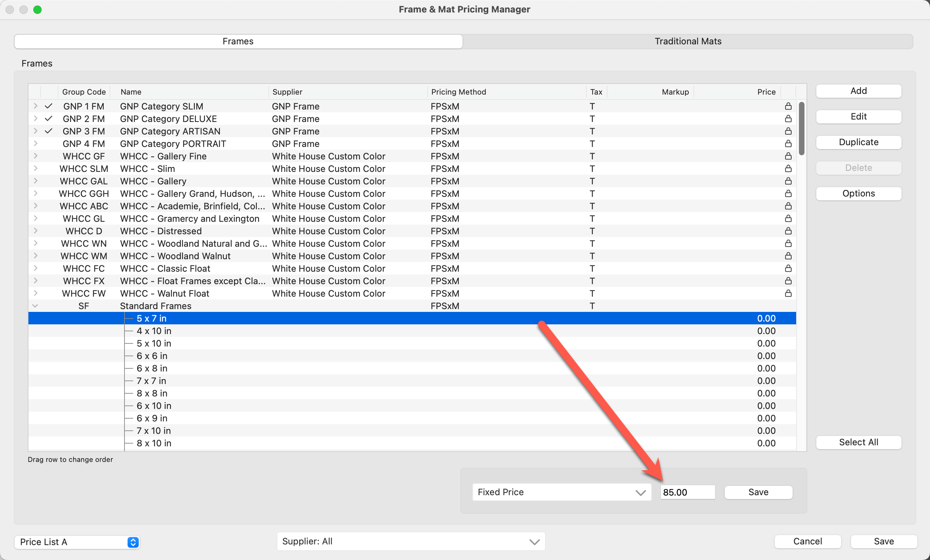Click lock icon on WHCC GAL row
The height and width of the screenshot is (560, 930).
pyautogui.click(x=788, y=181)
